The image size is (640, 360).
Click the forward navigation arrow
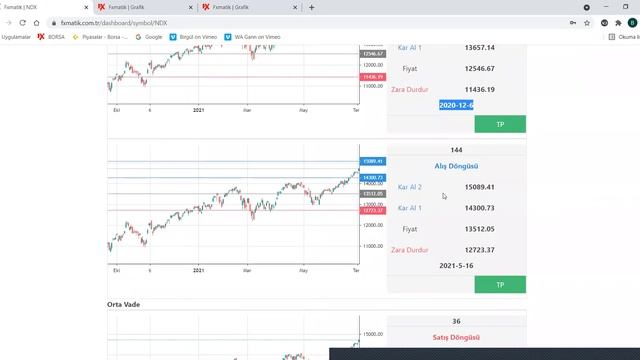9,23
